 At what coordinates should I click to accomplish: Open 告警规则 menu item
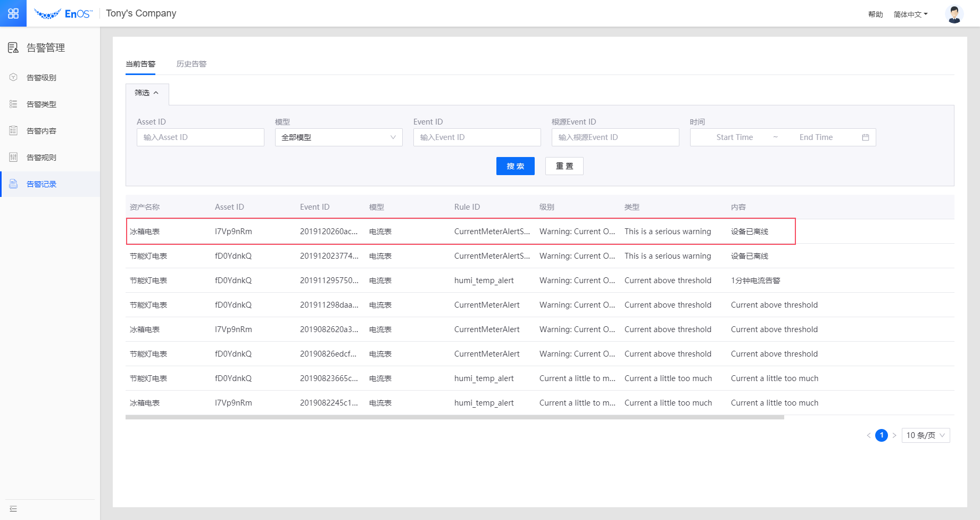coord(50,158)
